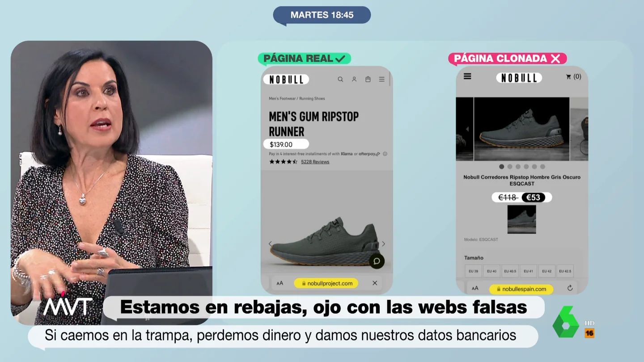
Task: Open the account icon on real page
Action: (354, 79)
